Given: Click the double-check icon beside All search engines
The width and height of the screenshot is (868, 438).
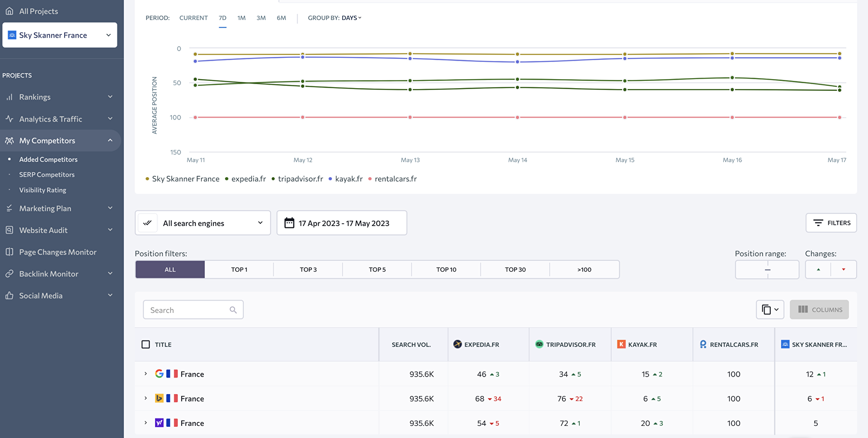Looking at the screenshot, I should pyautogui.click(x=147, y=223).
